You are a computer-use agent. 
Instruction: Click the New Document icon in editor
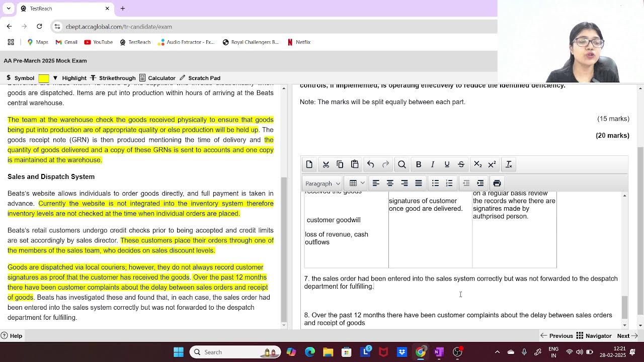[x=309, y=164]
